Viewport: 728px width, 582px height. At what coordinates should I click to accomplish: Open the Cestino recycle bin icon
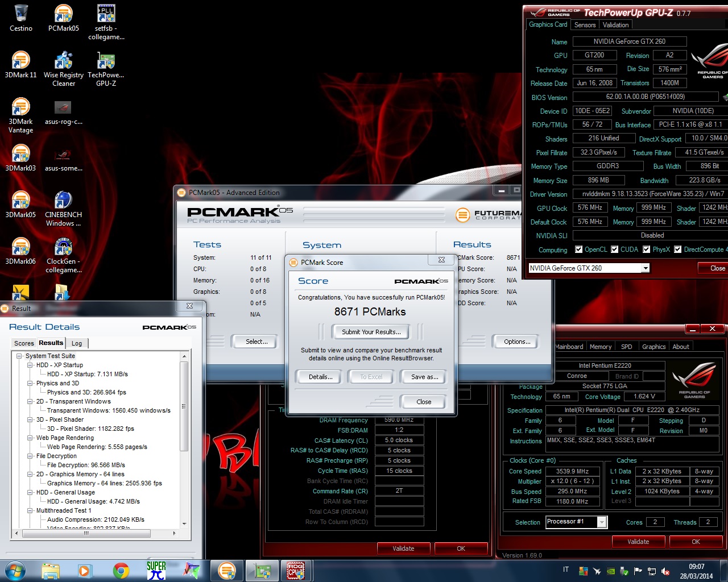[21, 18]
